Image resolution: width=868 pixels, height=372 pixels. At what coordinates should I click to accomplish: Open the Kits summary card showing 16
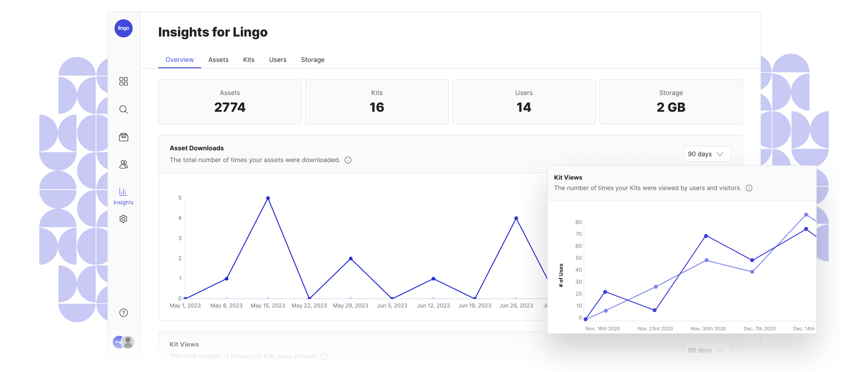click(377, 102)
